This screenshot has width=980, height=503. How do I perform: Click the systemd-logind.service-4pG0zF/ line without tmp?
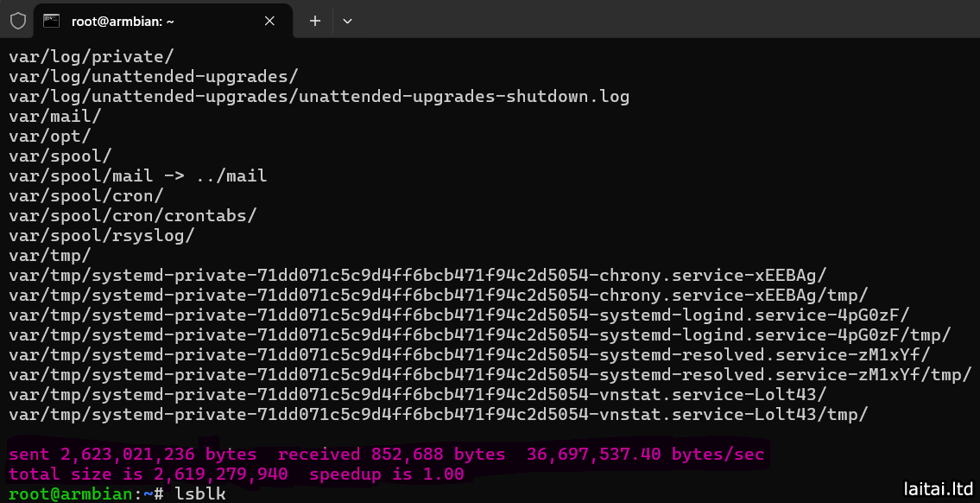tap(459, 315)
